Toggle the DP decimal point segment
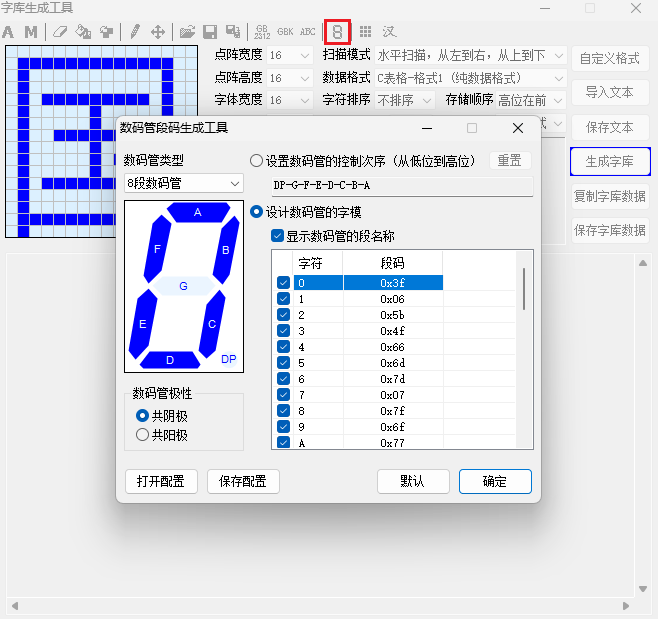The width and height of the screenshot is (658, 619). click(x=229, y=359)
